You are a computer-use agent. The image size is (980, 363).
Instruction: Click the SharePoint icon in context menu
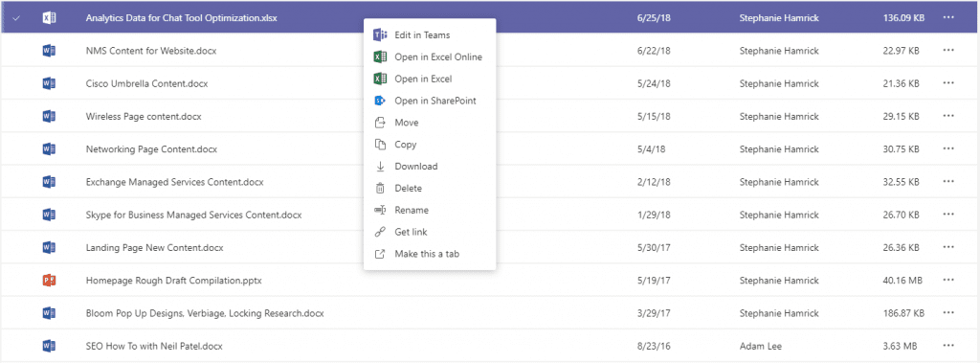(x=379, y=101)
